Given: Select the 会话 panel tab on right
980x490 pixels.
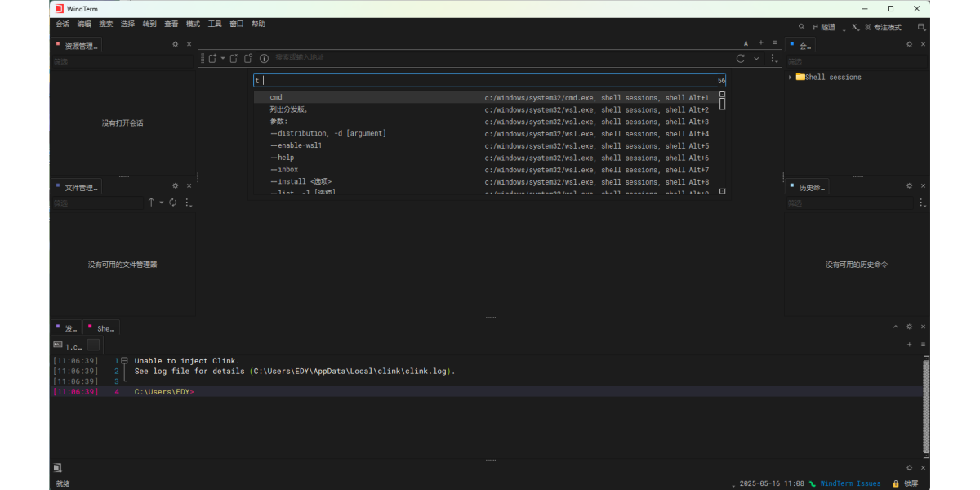Looking at the screenshot, I should (x=802, y=45).
